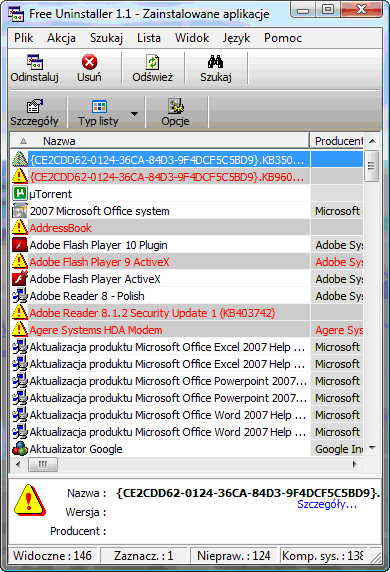390x572 pixels.
Task: Refresh list with the Odśwież icon
Action: click(x=152, y=62)
